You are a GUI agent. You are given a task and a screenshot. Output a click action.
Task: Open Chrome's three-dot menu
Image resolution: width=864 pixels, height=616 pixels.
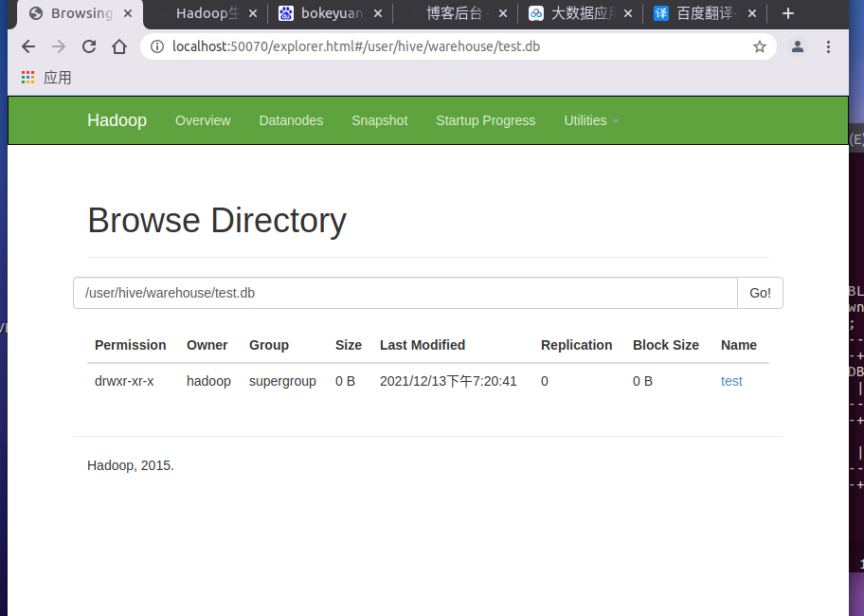[x=828, y=46]
